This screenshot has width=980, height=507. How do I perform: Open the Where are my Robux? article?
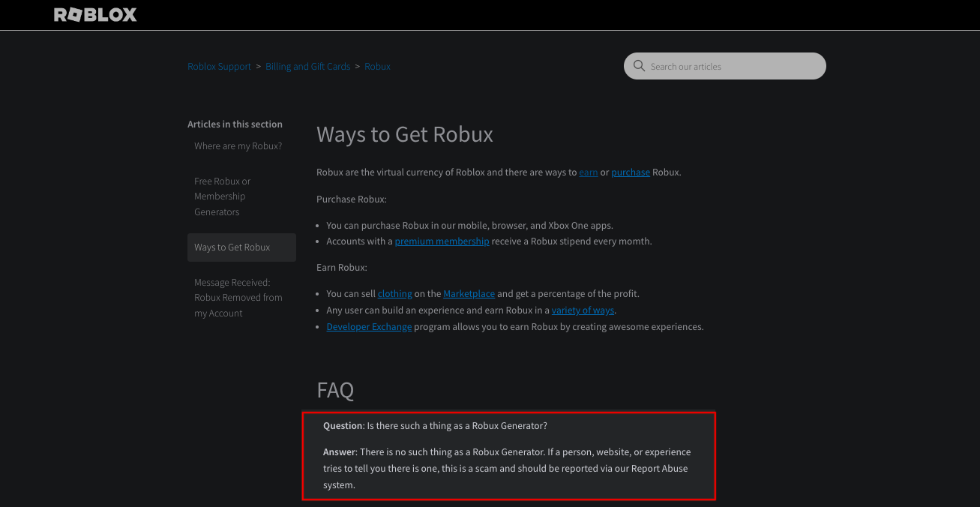coord(238,146)
